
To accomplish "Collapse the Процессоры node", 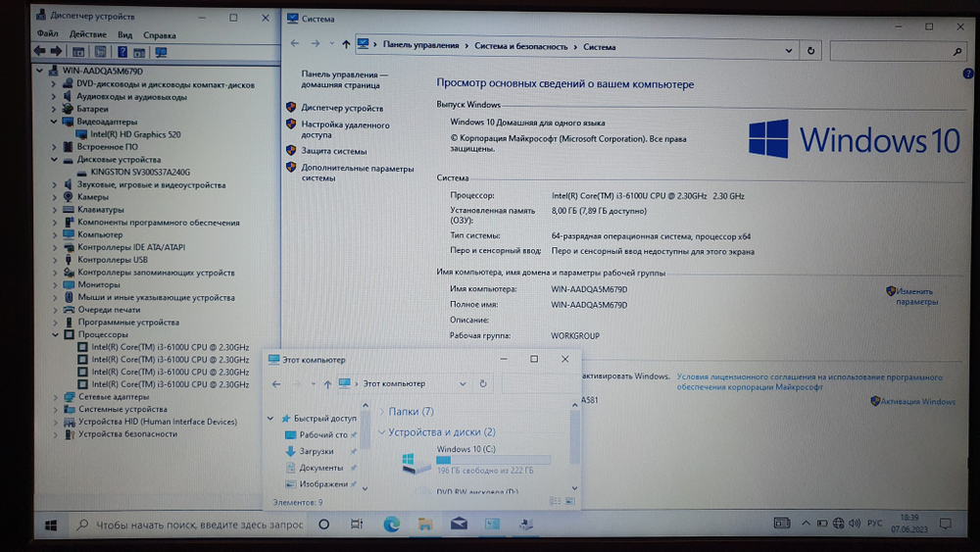I will [x=55, y=334].
